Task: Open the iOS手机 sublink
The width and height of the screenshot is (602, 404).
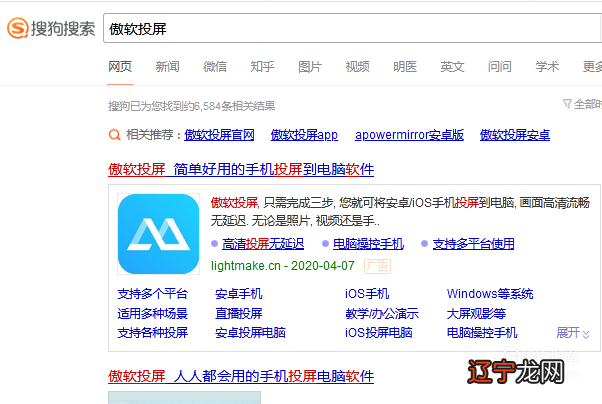Action: (x=367, y=294)
